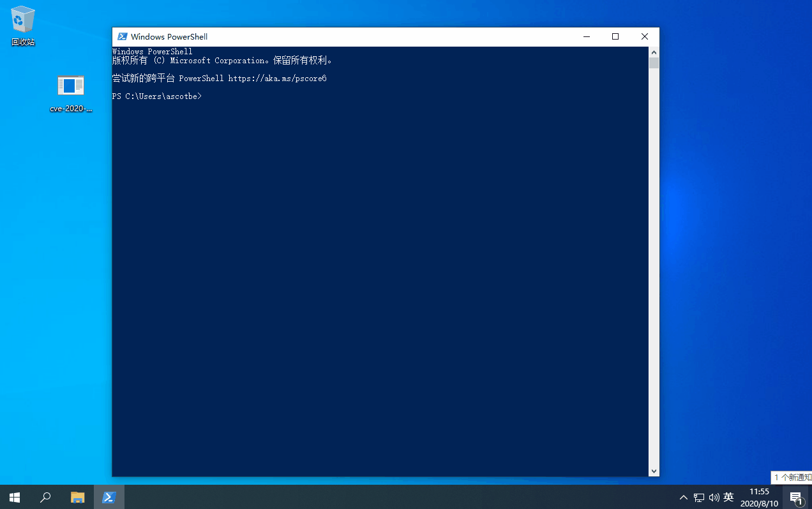Click the PowerShell vertical scrollbar thumb
This screenshot has height=509, width=812.
point(654,63)
